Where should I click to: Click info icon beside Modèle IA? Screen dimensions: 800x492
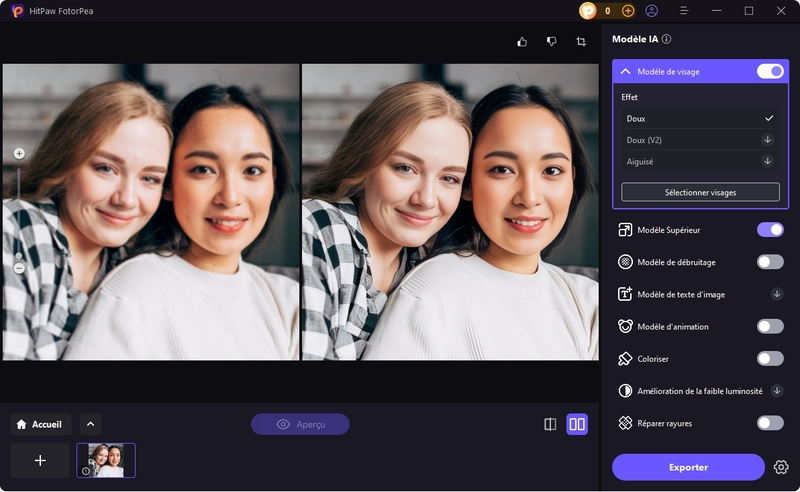[x=667, y=39]
